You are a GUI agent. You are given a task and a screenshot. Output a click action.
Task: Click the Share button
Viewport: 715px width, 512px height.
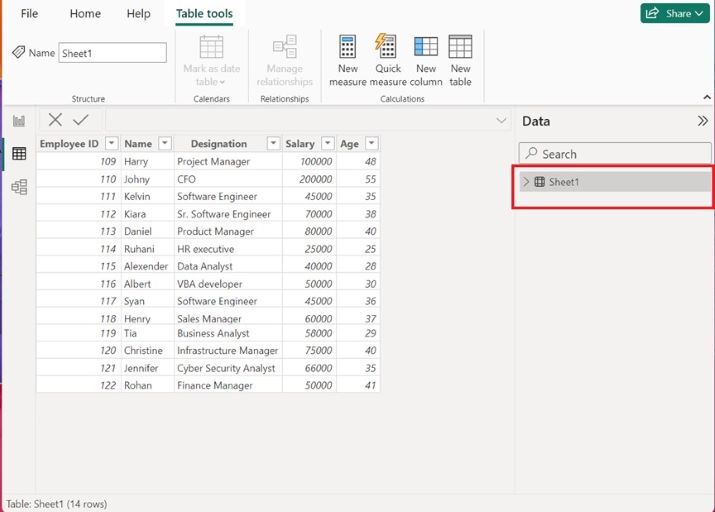(x=675, y=13)
